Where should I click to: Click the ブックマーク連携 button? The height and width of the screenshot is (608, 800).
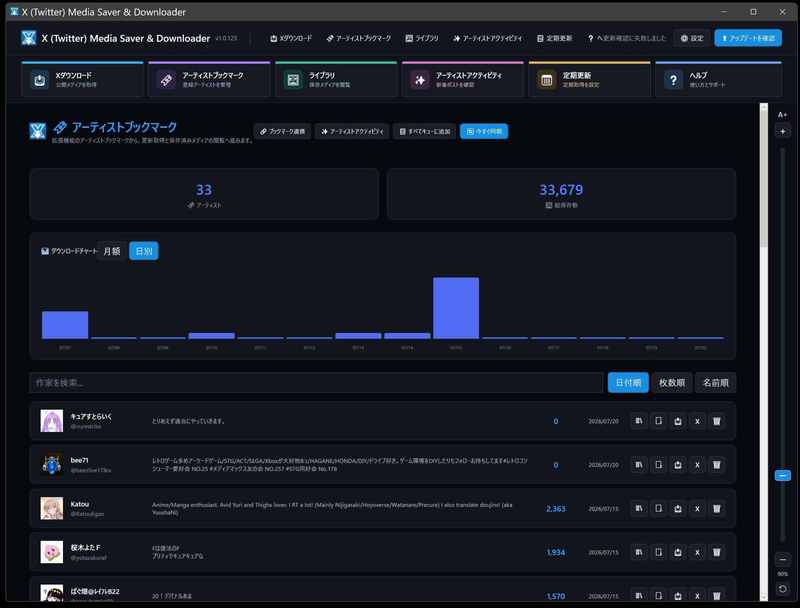[x=282, y=132]
